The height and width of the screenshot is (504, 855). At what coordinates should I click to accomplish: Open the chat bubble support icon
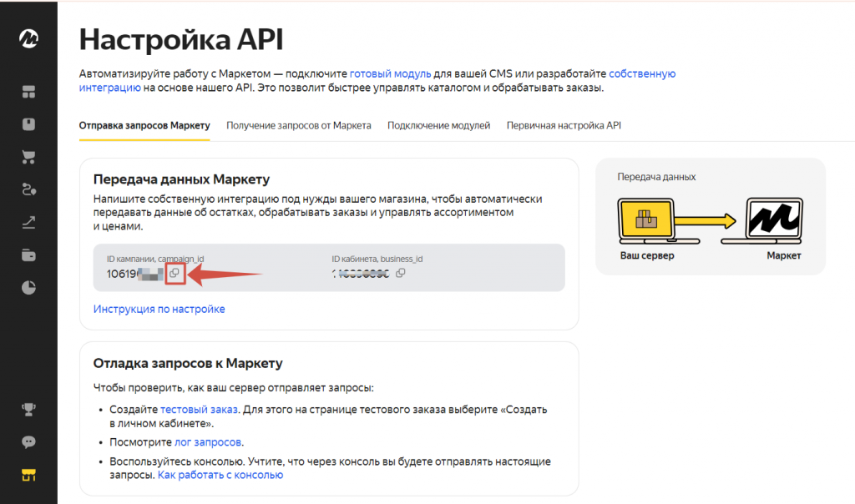[28, 442]
